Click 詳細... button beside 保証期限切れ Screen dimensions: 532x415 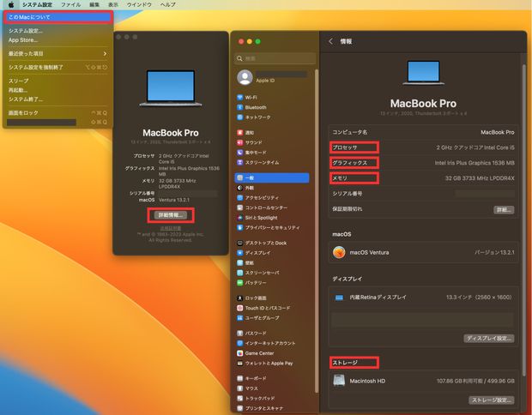504,209
